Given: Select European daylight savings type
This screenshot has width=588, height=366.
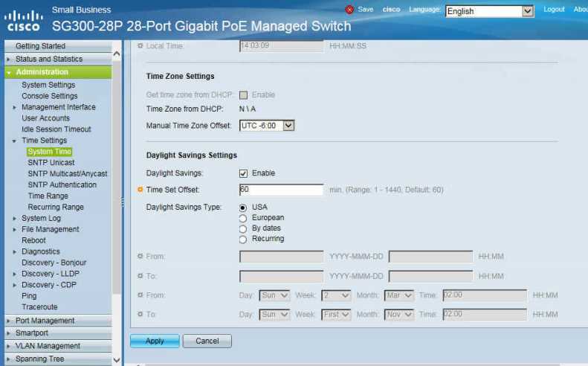Looking at the screenshot, I should [243, 218].
